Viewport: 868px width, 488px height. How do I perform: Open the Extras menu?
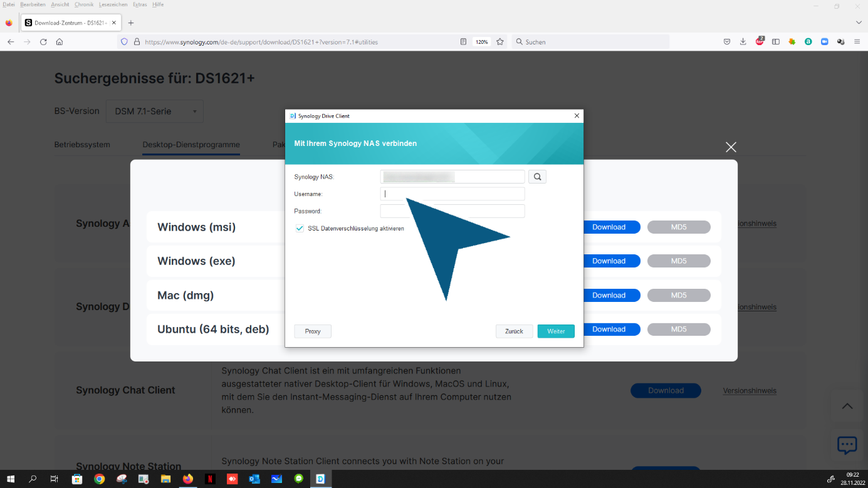click(x=140, y=4)
